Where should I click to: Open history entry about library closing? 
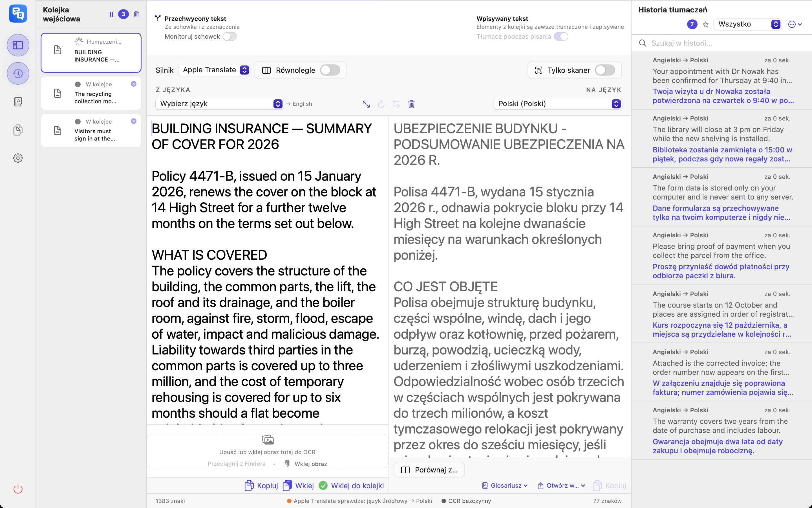tap(721, 139)
